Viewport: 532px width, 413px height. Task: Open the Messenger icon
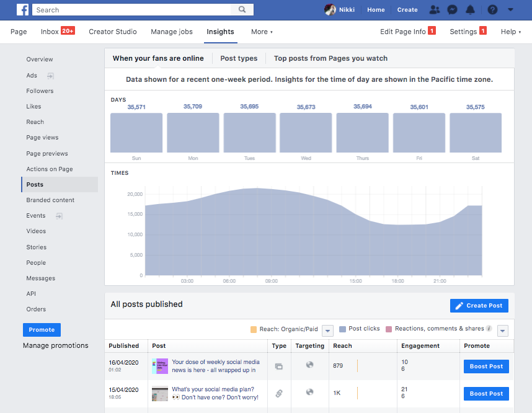point(452,9)
